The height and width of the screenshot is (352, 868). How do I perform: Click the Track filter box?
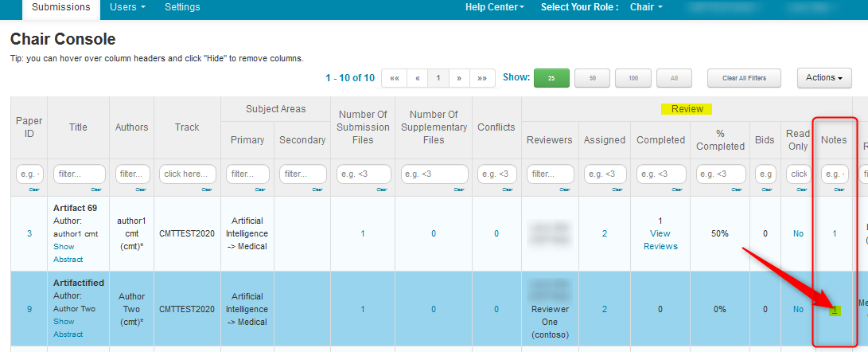click(x=187, y=174)
